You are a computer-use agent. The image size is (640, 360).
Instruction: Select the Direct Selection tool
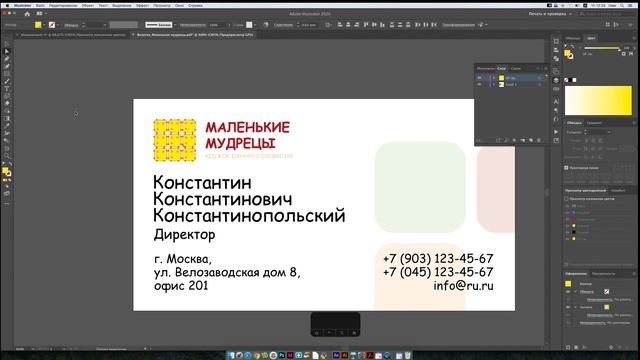[x=7, y=51]
